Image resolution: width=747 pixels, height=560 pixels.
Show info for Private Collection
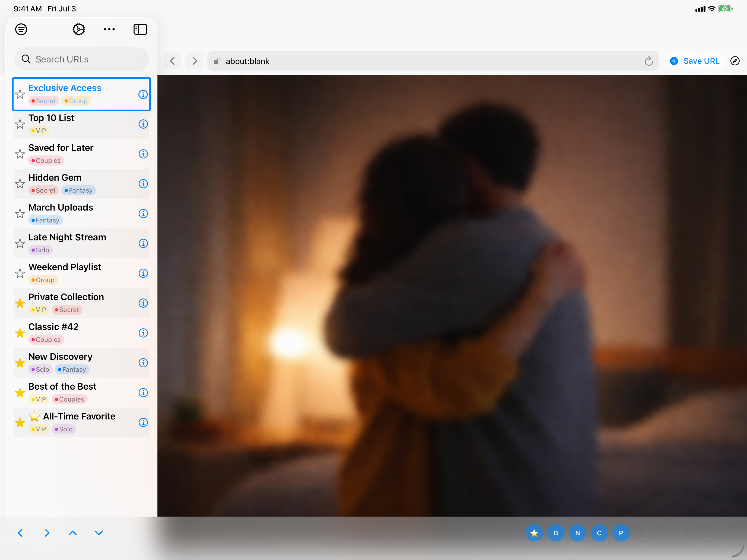(143, 303)
